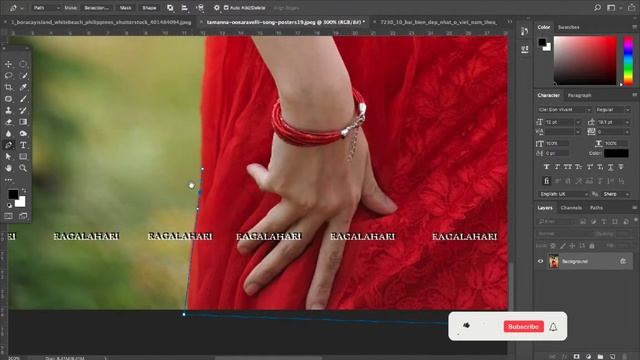640x360 pixels.
Task: Select the Blur tool
Action: coord(8,133)
